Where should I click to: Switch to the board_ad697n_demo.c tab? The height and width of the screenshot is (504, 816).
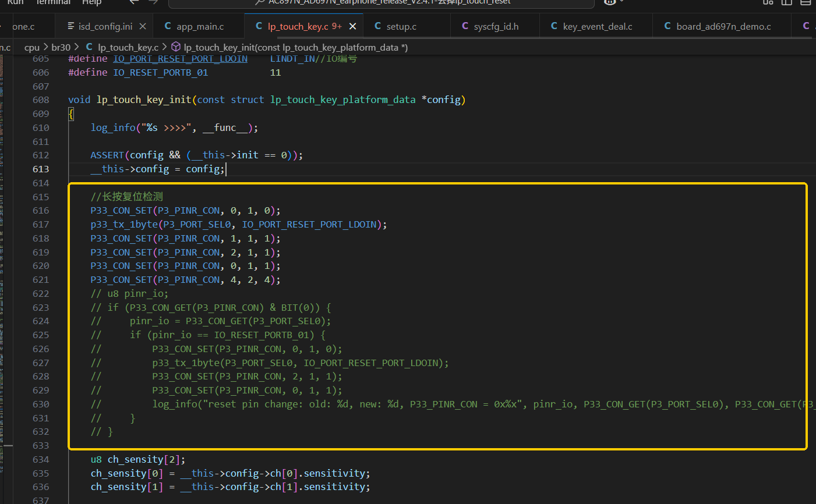(723, 26)
